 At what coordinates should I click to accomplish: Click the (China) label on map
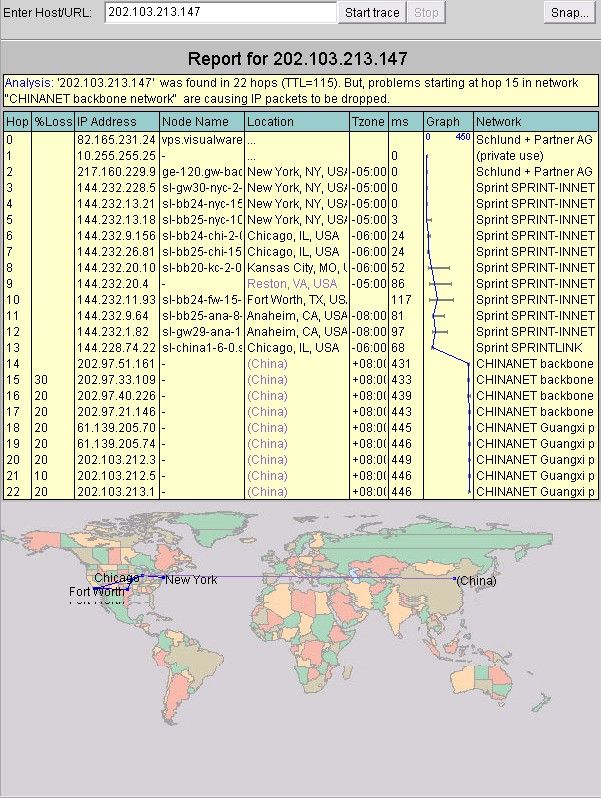[476, 581]
